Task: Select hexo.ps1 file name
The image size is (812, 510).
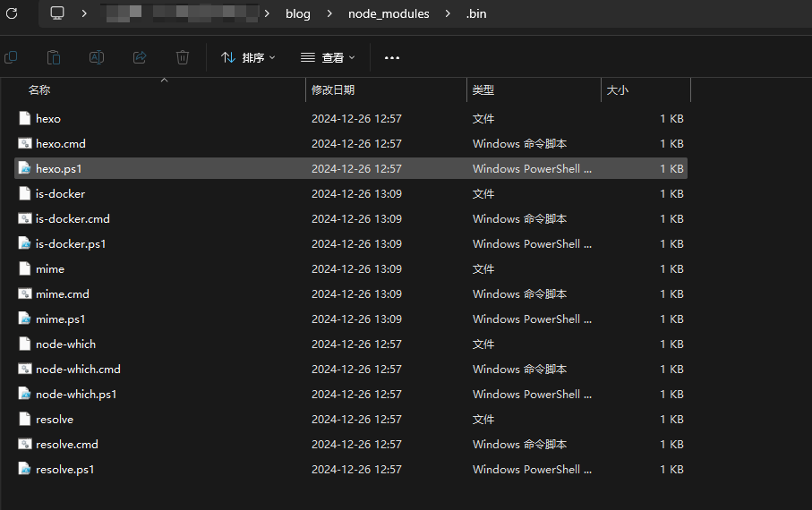Action: [x=58, y=169]
